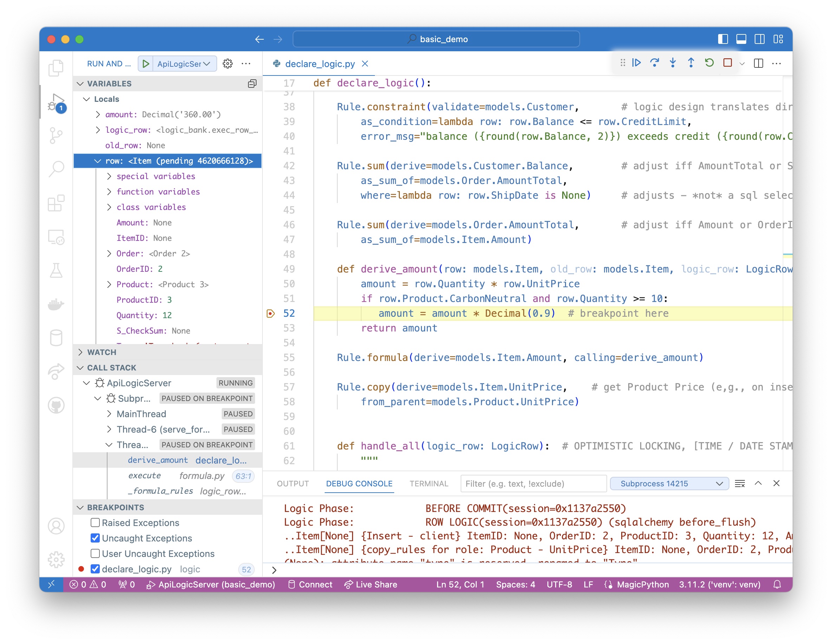Open the customize layout icon
Image resolution: width=832 pixels, height=644 pixels.
point(778,39)
